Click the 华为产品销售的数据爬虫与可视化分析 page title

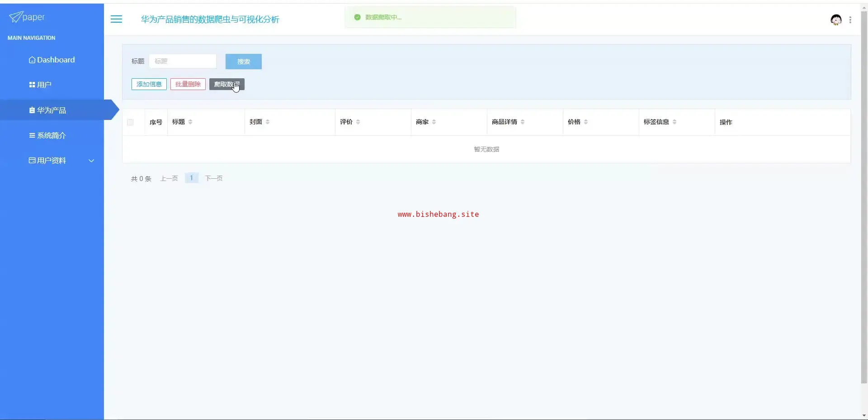pyautogui.click(x=210, y=19)
